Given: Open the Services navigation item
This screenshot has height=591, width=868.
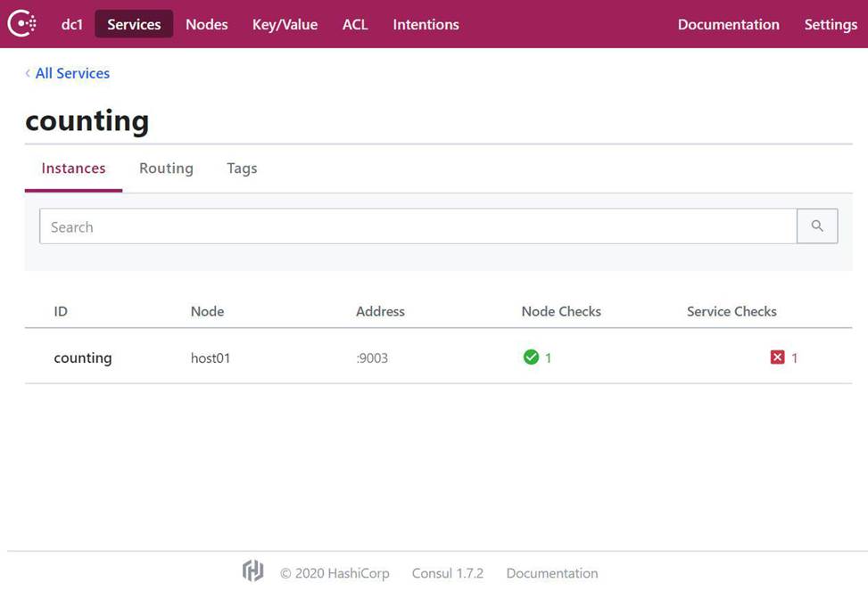Looking at the screenshot, I should [134, 24].
